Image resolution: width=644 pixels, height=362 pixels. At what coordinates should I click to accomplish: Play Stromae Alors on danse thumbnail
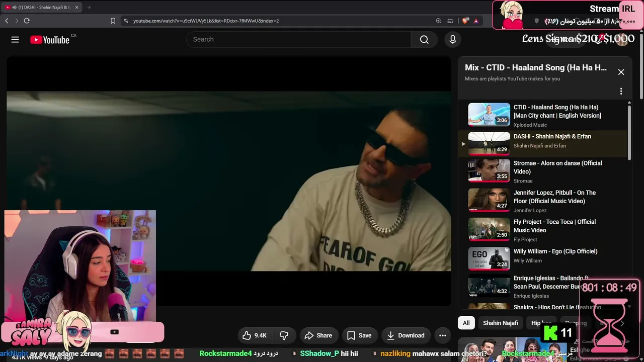tap(489, 171)
